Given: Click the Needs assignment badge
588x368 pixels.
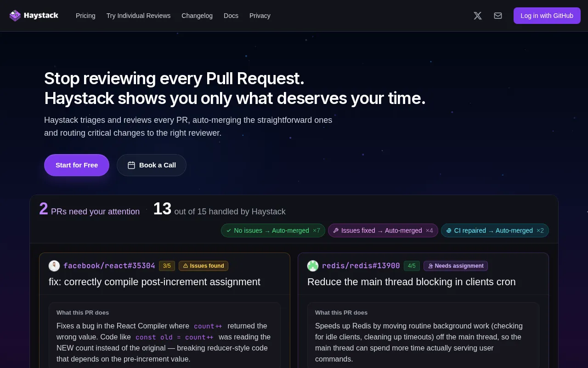Looking at the screenshot, I should 456,266.
